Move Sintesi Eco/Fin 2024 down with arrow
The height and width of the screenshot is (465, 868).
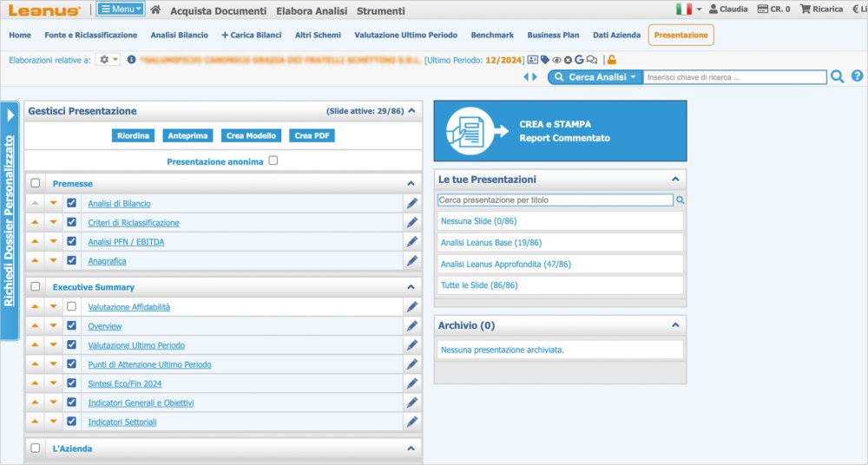pyautogui.click(x=53, y=383)
